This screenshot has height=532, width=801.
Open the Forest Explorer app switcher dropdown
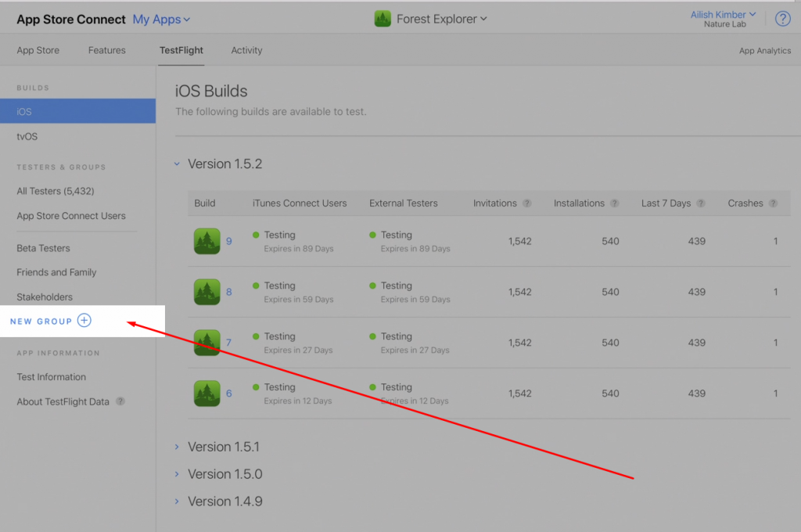(x=431, y=19)
